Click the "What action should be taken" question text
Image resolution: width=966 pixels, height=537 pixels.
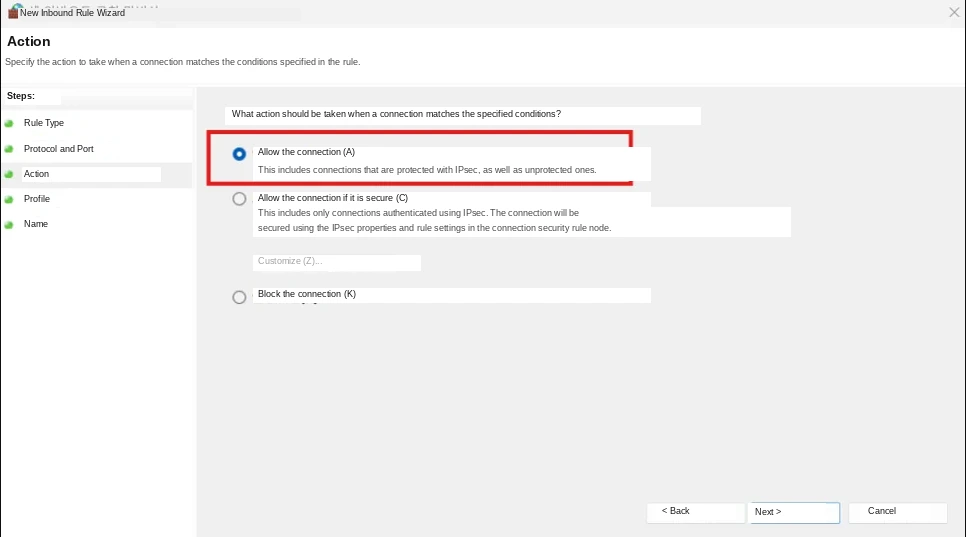click(x=396, y=114)
